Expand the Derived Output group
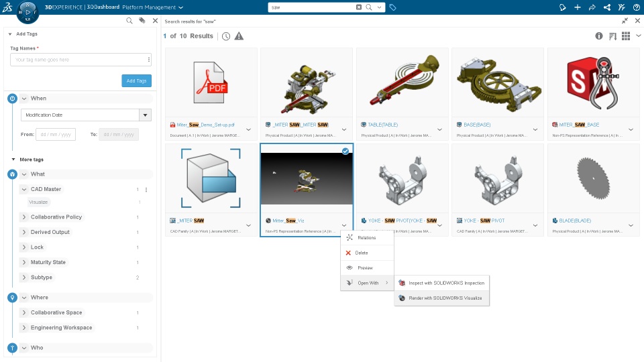644x362 pixels. point(24,233)
